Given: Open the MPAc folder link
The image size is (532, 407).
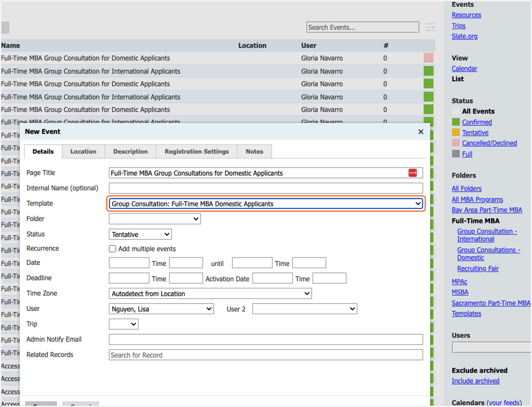Looking at the screenshot, I should (x=459, y=282).
